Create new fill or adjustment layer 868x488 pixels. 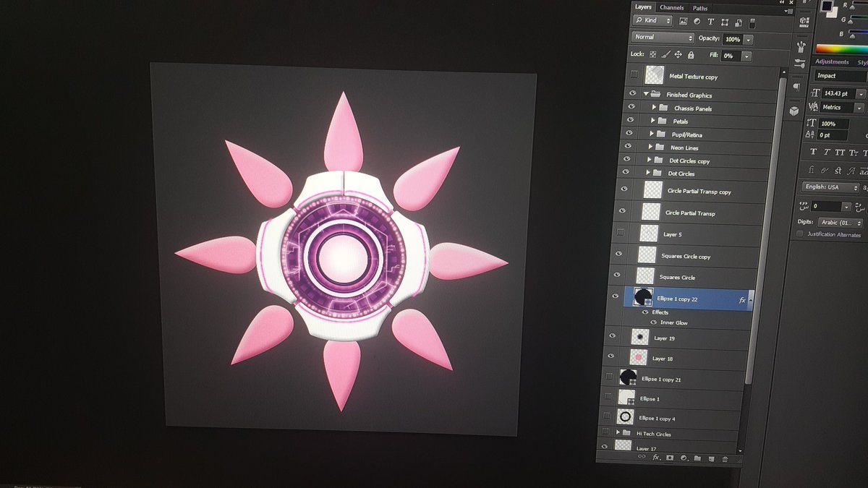pos(684,458)
